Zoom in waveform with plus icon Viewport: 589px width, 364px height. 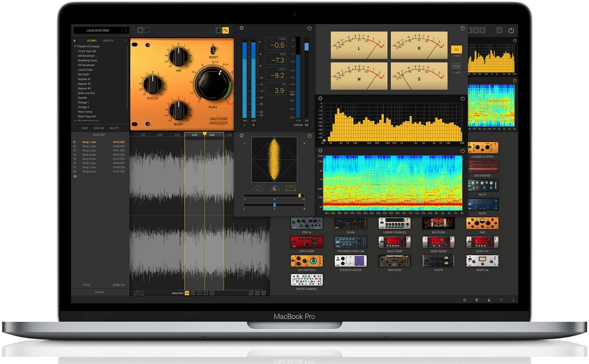pos(257,293)
